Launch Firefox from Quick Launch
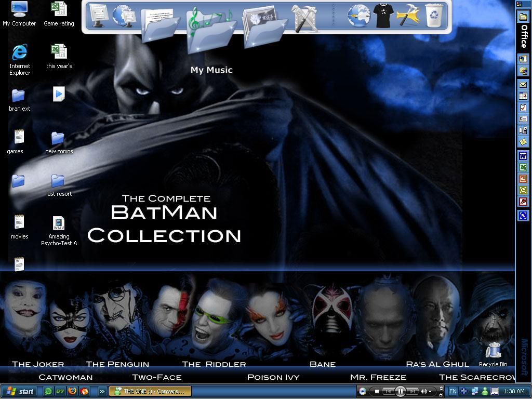The width and height of the screenshot is (532, 399). click(x=72, y=391)
